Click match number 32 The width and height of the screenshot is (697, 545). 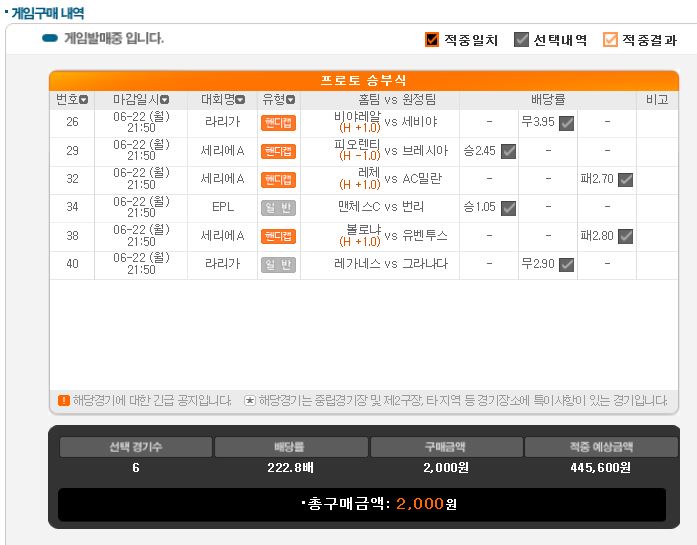(x=72, y=179)
